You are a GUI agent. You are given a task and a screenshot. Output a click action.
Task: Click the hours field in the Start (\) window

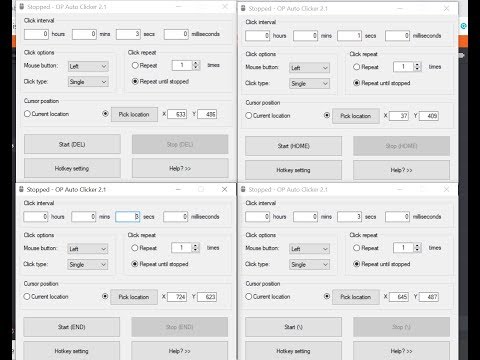258,217
